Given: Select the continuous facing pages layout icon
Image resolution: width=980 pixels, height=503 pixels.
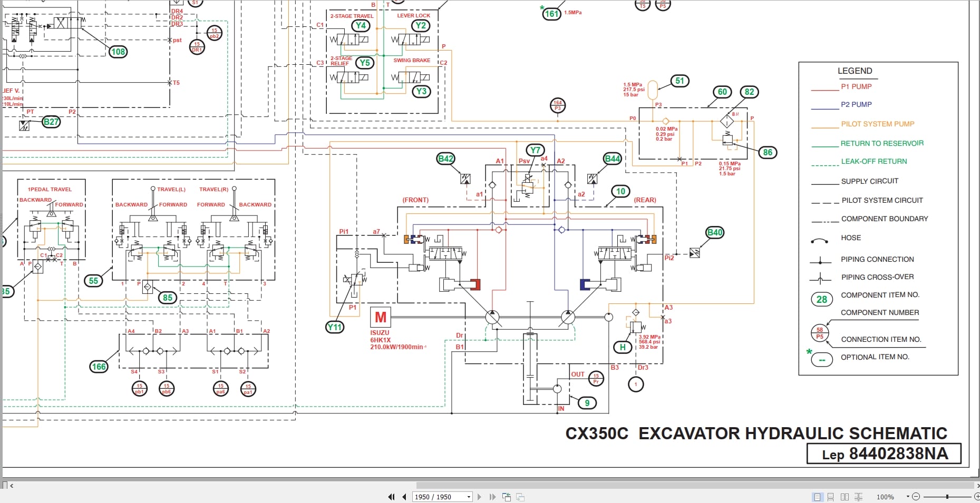Looking at the screenshot, I should coord(859,497).
